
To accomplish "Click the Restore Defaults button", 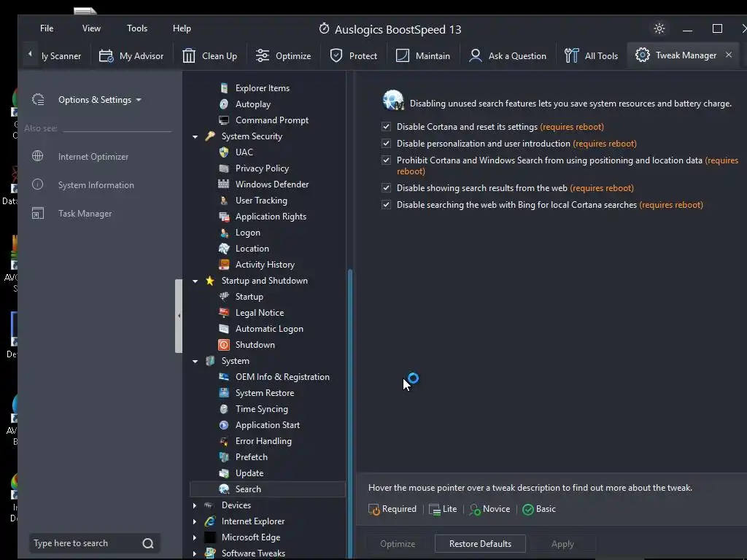I will 480,544.
